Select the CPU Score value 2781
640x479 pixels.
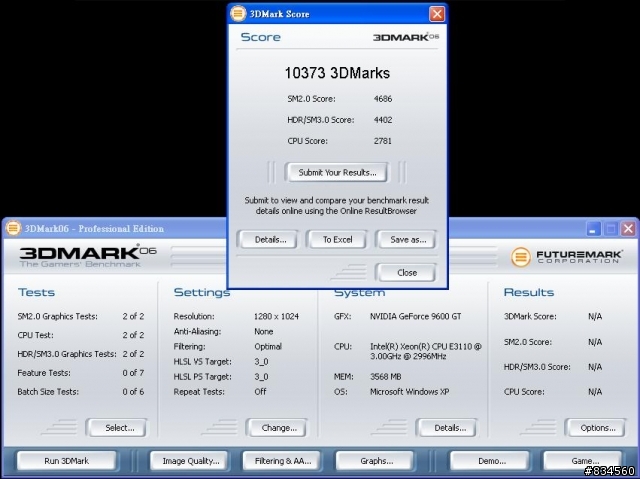tap(383, 141)
